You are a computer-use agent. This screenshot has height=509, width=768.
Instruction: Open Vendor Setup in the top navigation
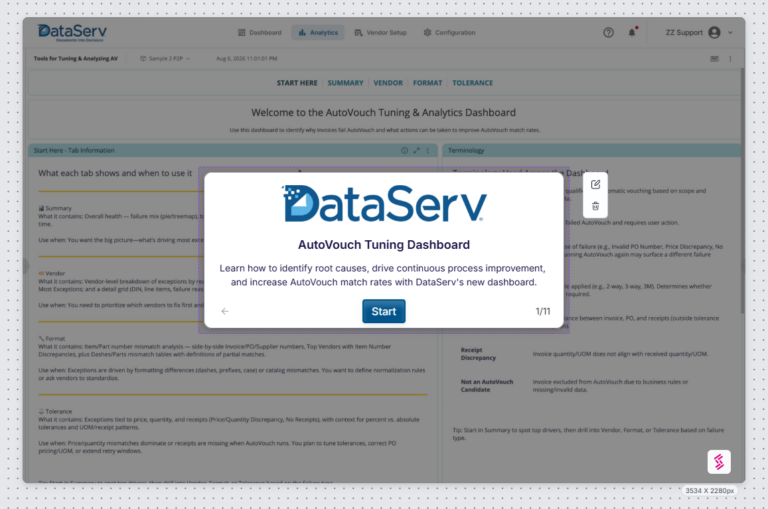tap(381, 33)
